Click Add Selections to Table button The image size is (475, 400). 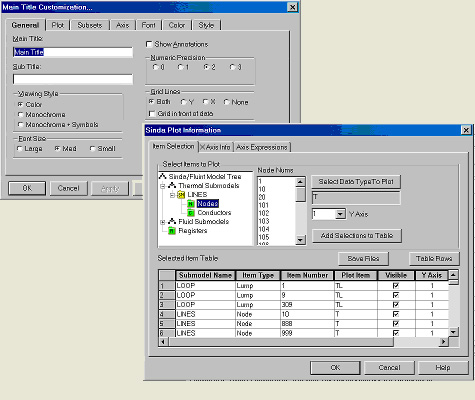(x=357, y=236)
